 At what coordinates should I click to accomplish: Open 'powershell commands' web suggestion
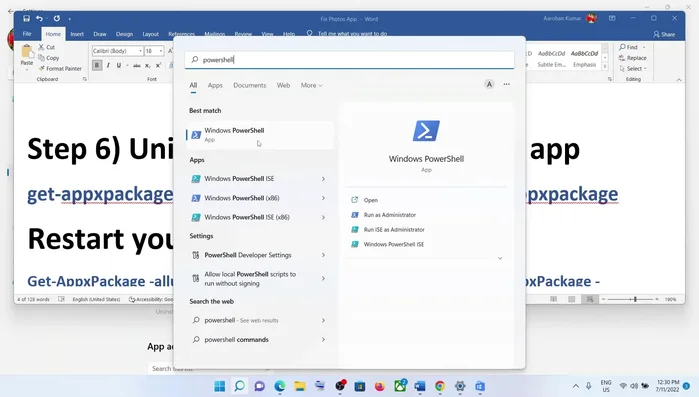[259, 340]
